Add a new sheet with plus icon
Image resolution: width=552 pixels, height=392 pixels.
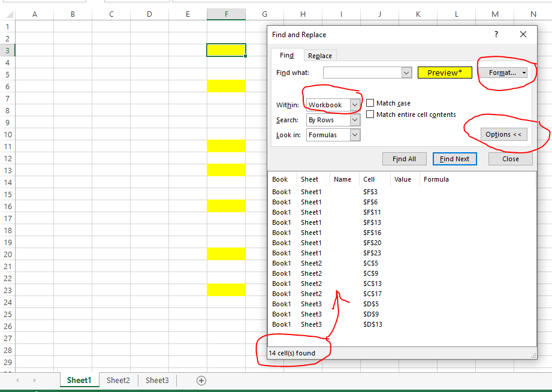click(201, 381)
